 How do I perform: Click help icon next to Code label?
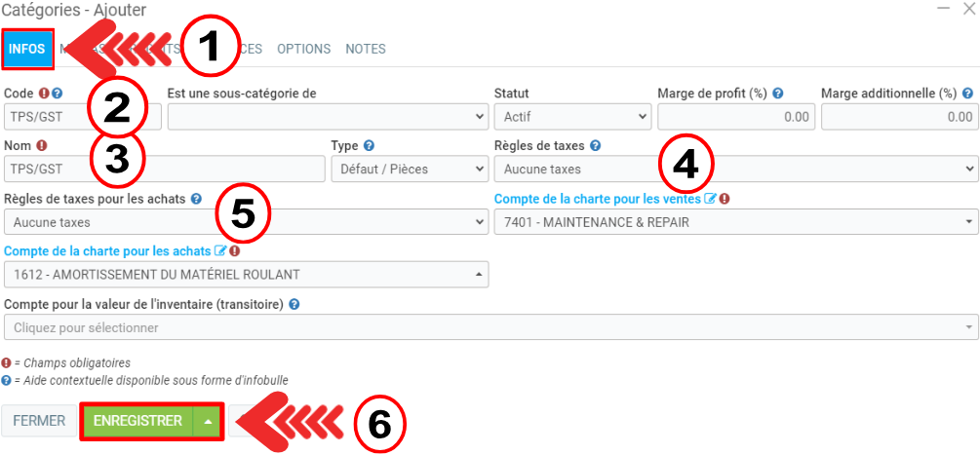coord(58,95)
